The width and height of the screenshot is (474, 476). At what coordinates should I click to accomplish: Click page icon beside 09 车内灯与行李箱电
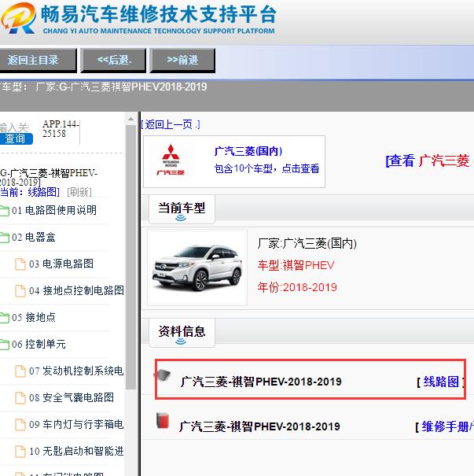pyautogui.click(x=20, y=424)
